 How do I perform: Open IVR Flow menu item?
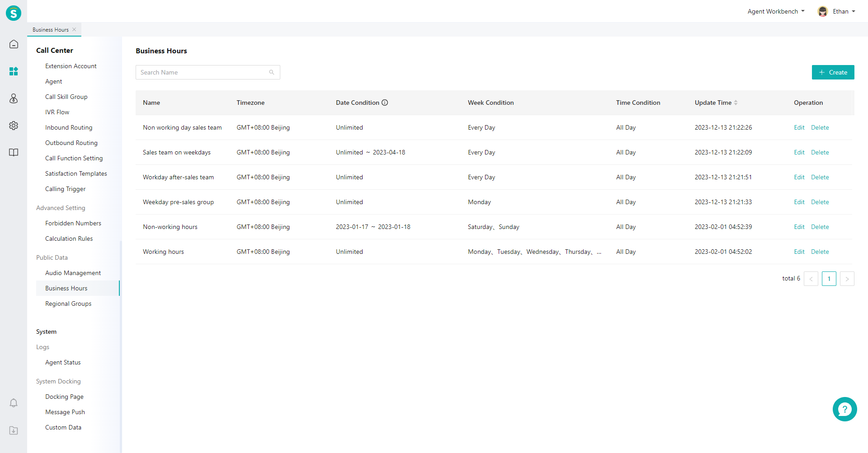[x=57, y=112]
